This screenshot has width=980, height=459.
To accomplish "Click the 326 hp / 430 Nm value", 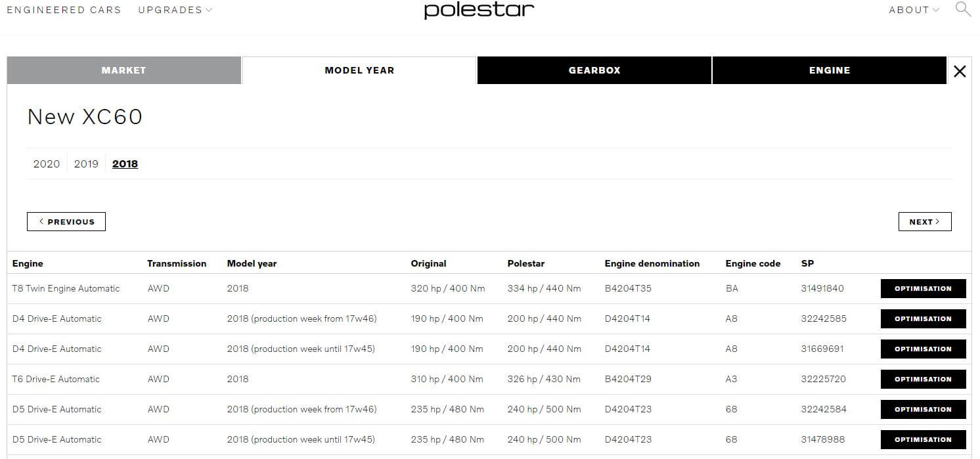I will click(544, 379).
